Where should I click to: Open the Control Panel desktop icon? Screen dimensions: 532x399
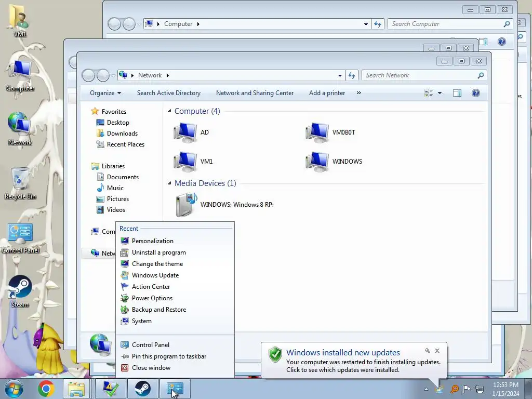[20, 238]
